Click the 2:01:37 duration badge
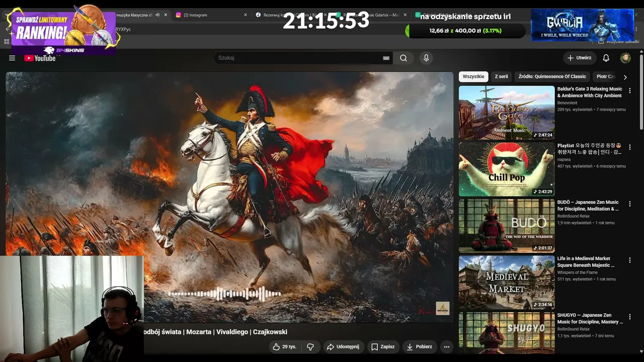 543,248
